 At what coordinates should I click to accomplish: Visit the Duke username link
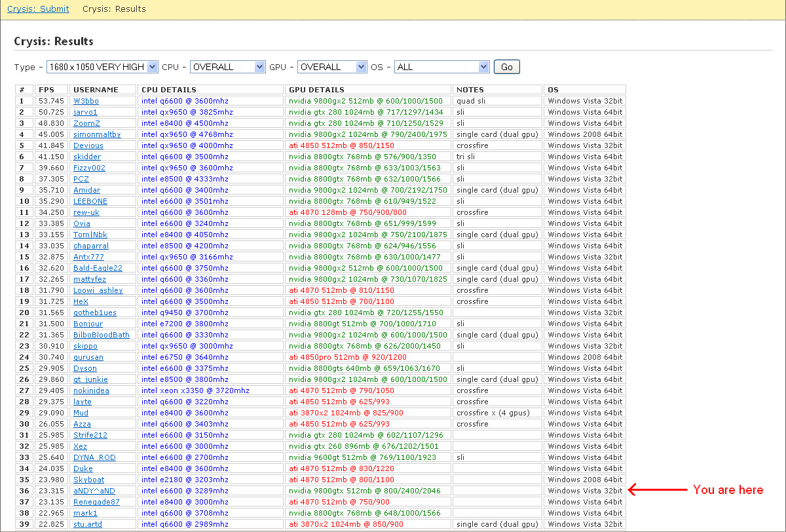pyautogui.click(x=83, y=468)
